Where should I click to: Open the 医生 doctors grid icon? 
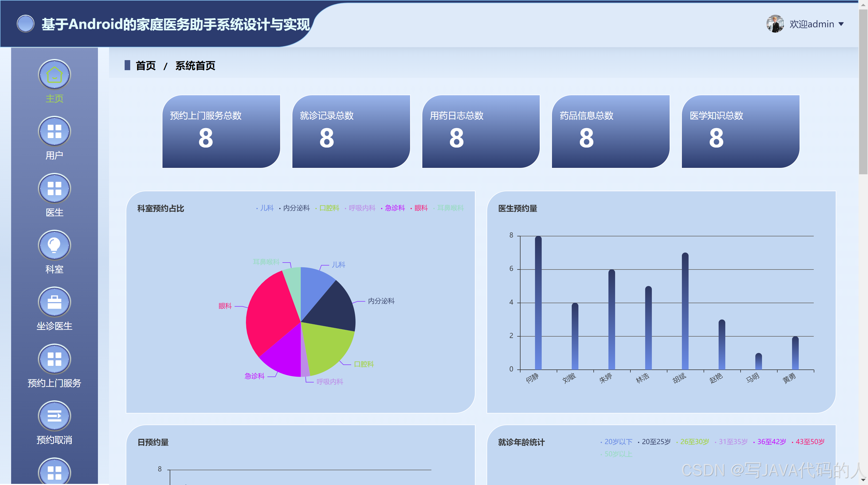pos(54,188)
